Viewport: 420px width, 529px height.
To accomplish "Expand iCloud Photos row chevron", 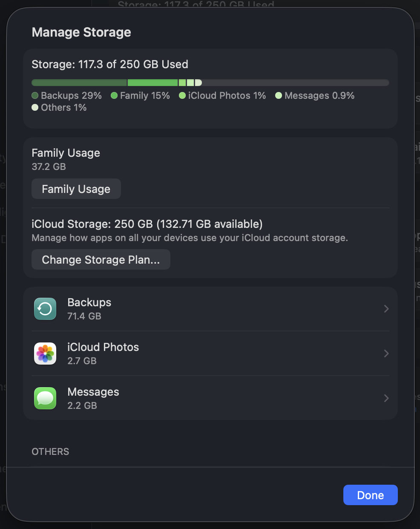I will point(386,354).
